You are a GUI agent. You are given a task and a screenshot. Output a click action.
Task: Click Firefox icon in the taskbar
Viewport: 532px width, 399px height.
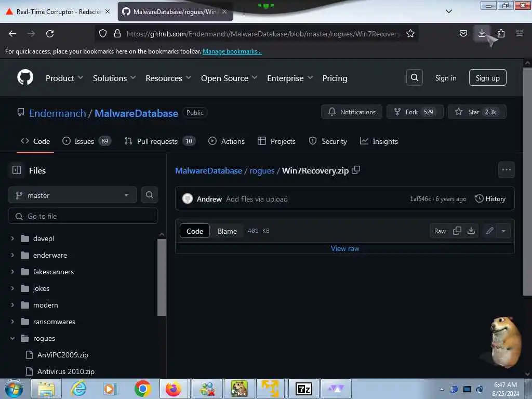point(174,389)
